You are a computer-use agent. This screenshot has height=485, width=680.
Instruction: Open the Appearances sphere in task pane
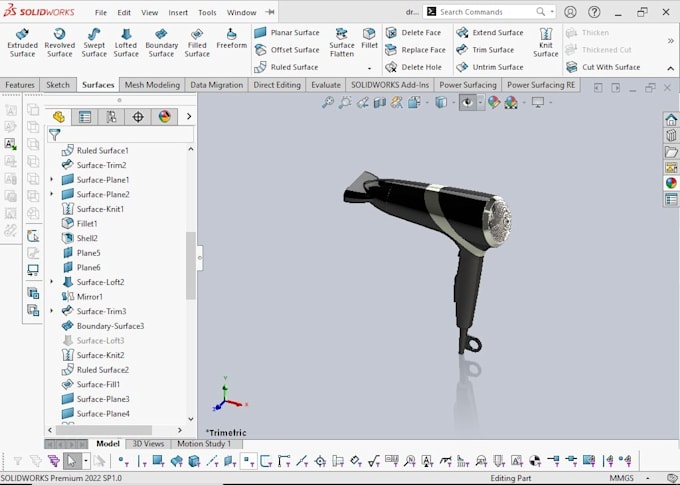click(671, 183)
